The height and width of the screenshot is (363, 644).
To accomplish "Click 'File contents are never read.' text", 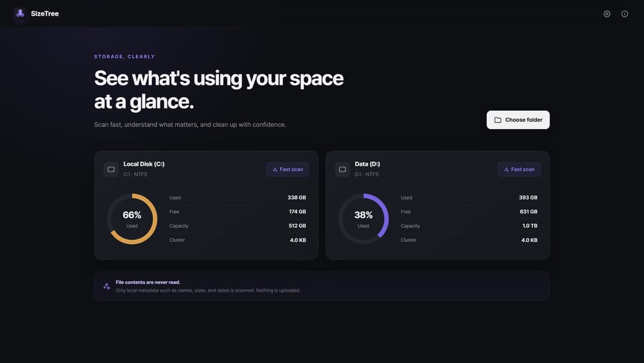I will pos(148,282).
